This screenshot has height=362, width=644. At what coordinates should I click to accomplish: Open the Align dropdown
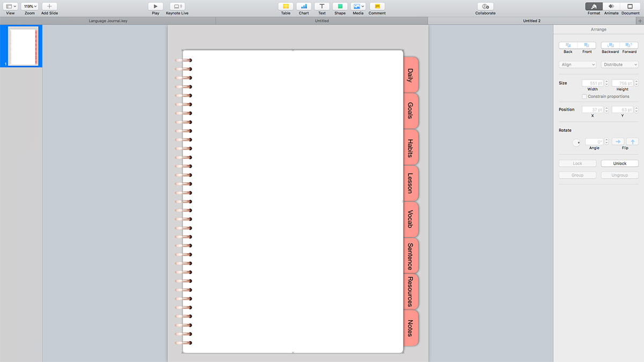coord(577,64)
